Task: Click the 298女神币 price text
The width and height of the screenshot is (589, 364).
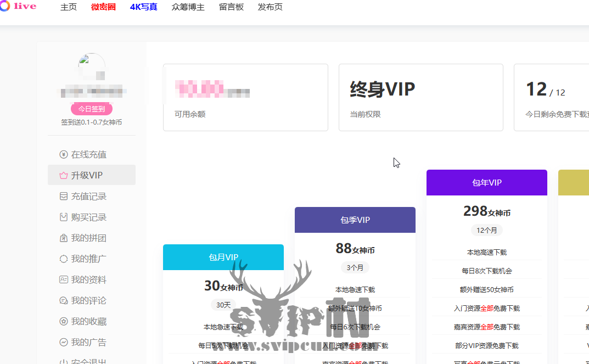Action: click(487, 211)
